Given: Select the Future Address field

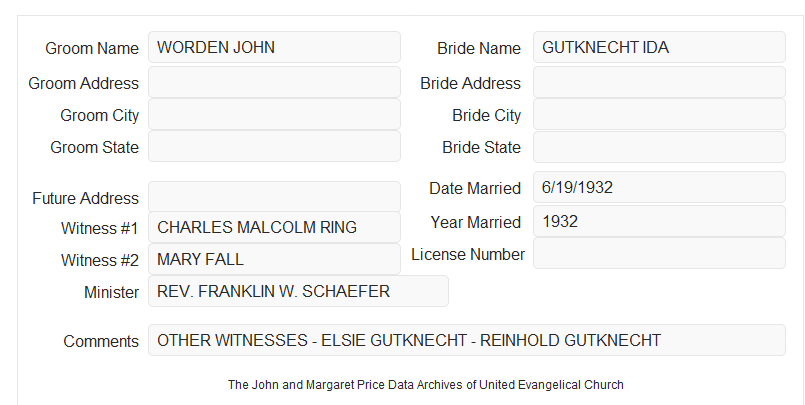Looking at the screenshot, I should point(274,197).
